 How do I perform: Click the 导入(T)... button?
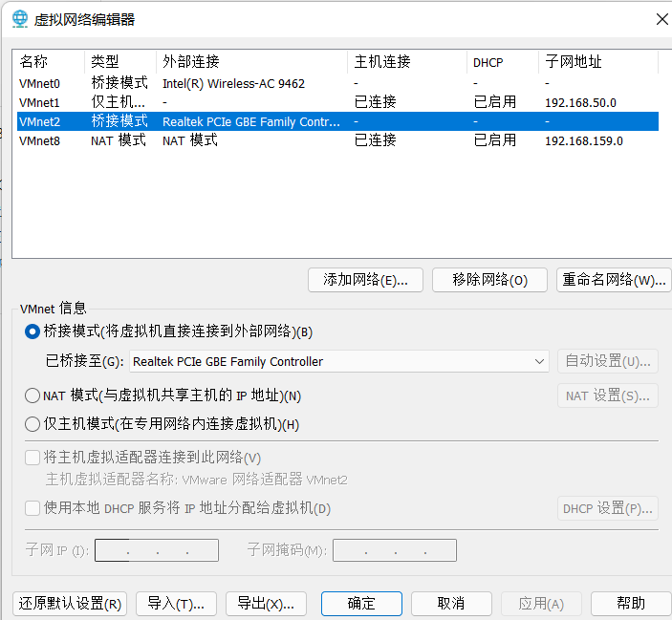click(176, 604)
